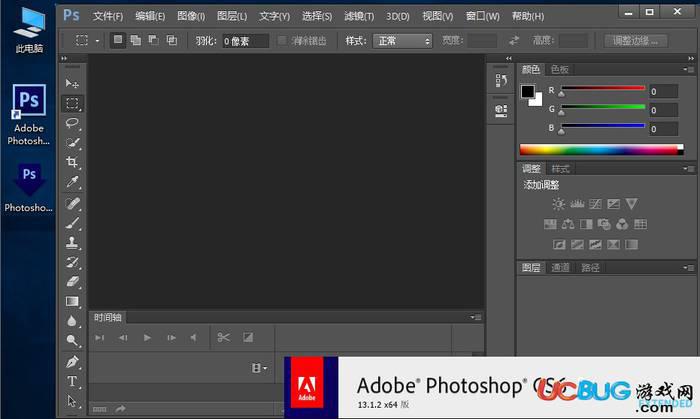Add an Exposure adjustment
The width and height of the screenshot is (700, 419).
(613, 204)
